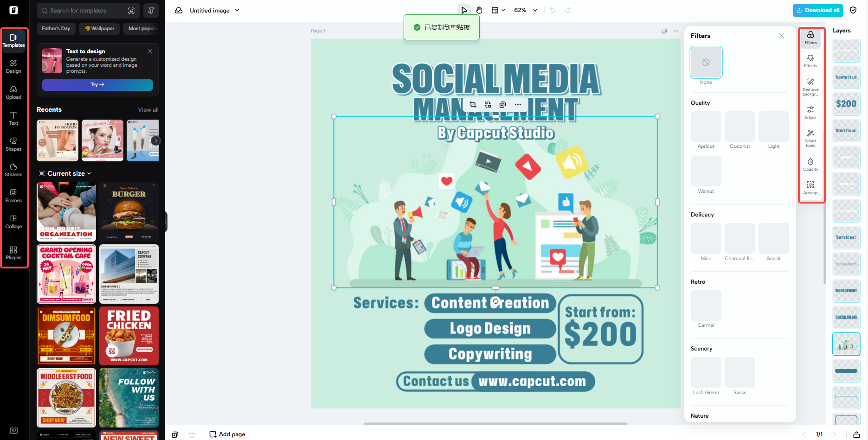
Task: Select the Father's Day category tab
Action: click(x=56, y=29)
